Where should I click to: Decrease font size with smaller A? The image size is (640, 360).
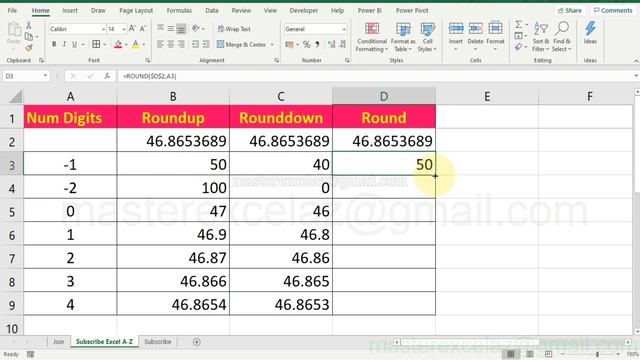point(142,29)
